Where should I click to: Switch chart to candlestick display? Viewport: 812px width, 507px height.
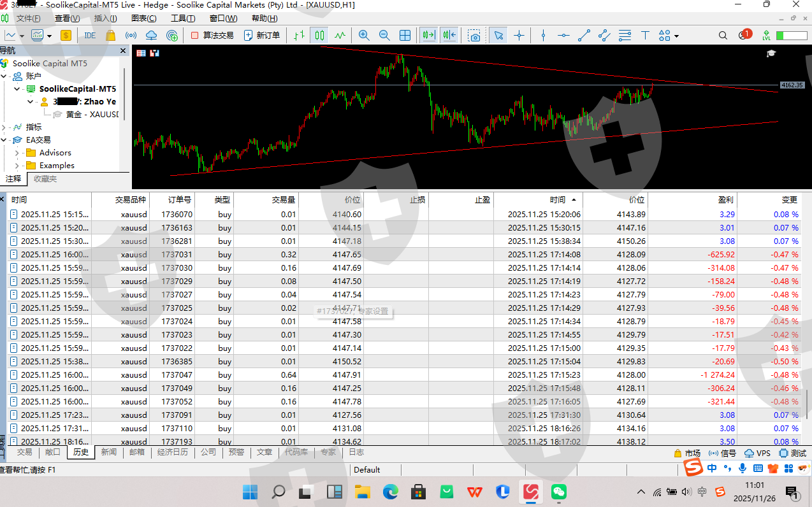pyautogui.click(x=320, y=36)
